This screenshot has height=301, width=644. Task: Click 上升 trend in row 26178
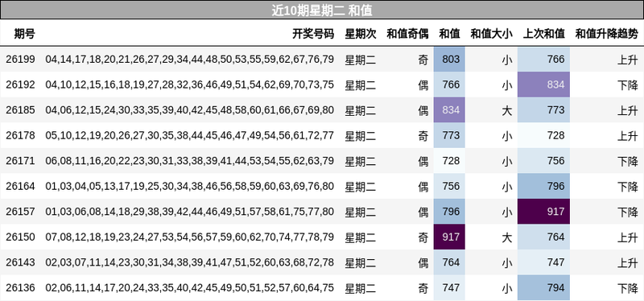[628, 136]
